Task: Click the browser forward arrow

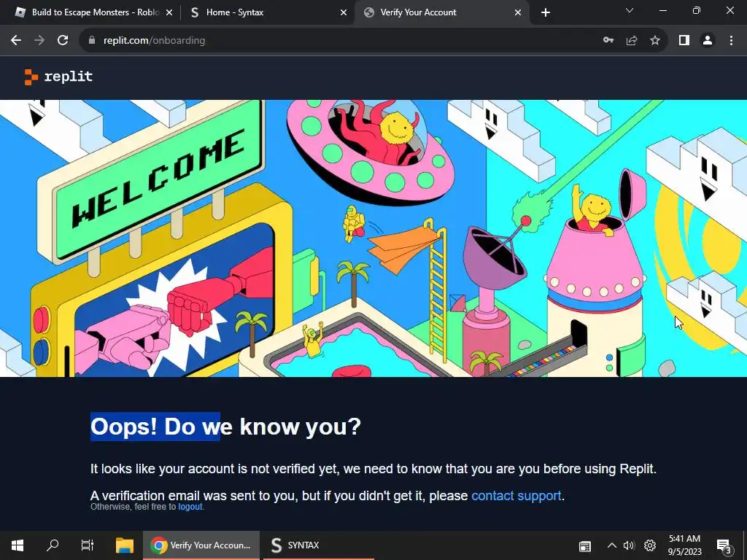Action: click(x=39, y=41)
